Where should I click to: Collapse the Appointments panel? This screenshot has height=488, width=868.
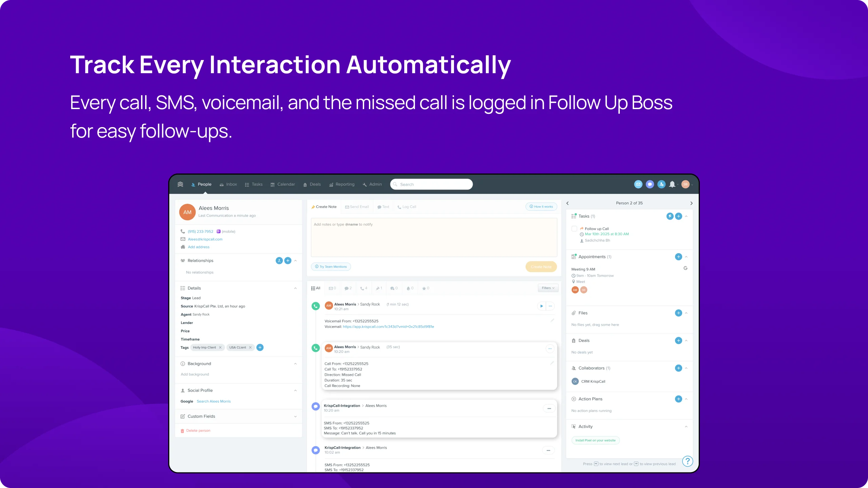pos(686,257)
